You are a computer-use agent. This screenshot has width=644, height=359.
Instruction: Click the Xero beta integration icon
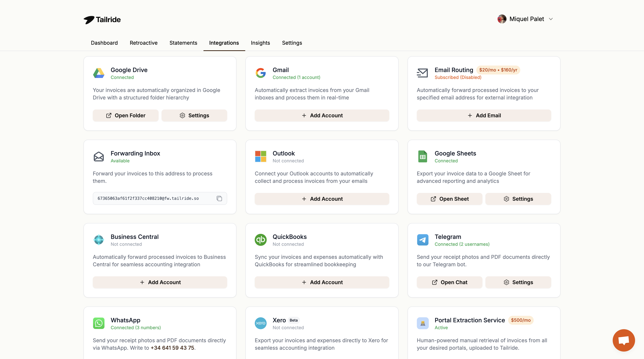261,323
